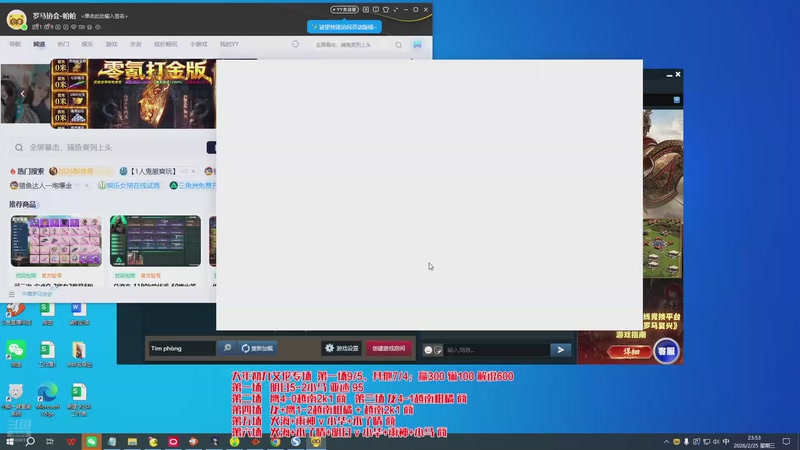The height and width of the screenshot is (450, 800).
Task: Open first recommended product thumbnail
Action: [x=56, y=241]
